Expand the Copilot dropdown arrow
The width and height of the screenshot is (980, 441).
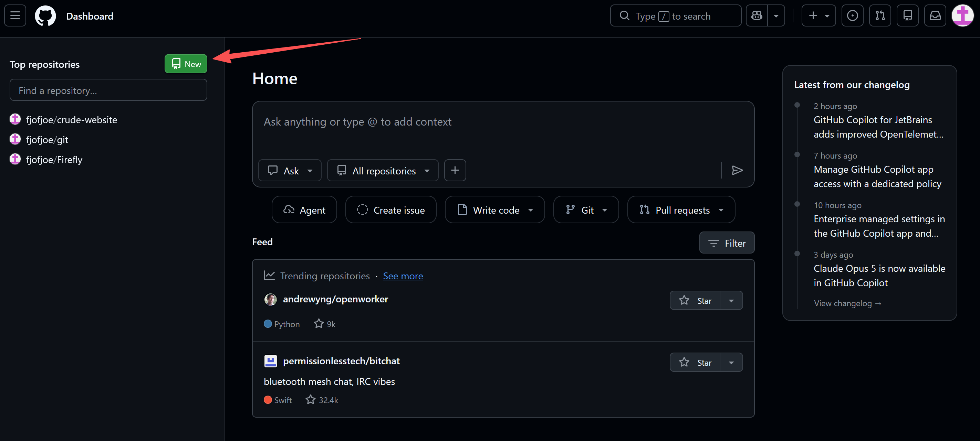776,15
